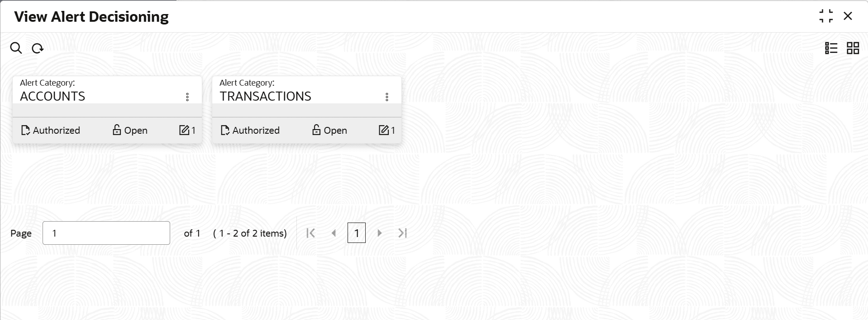
Task: Switch to tile grid view
Action: [x=853, y=48]
